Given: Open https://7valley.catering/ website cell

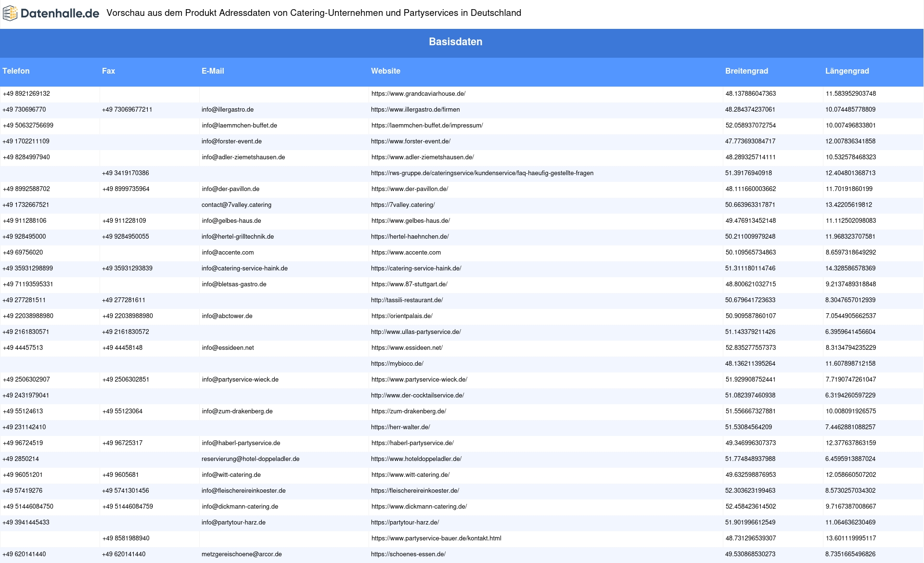Looking at the screenshot, I should click(x=403, y=205).
